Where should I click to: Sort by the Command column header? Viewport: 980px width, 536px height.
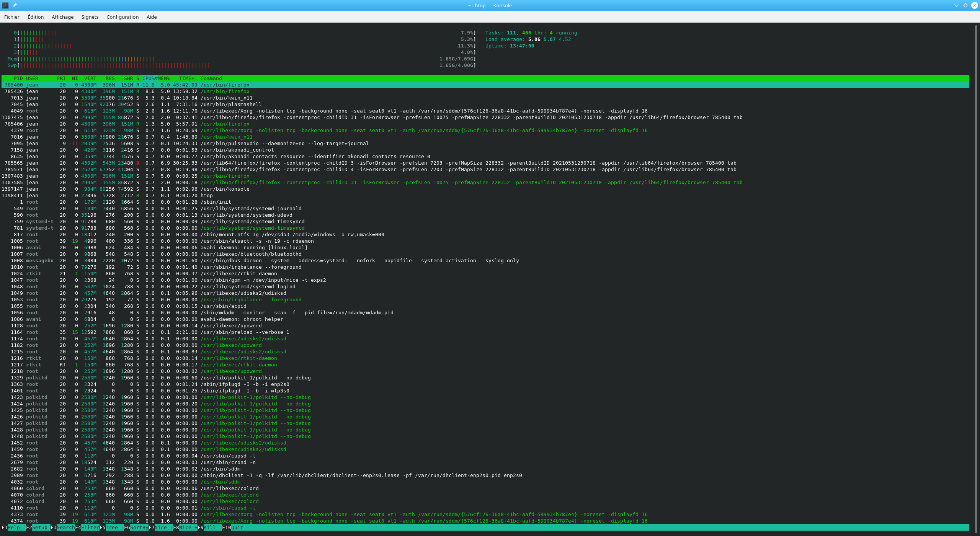211,78
